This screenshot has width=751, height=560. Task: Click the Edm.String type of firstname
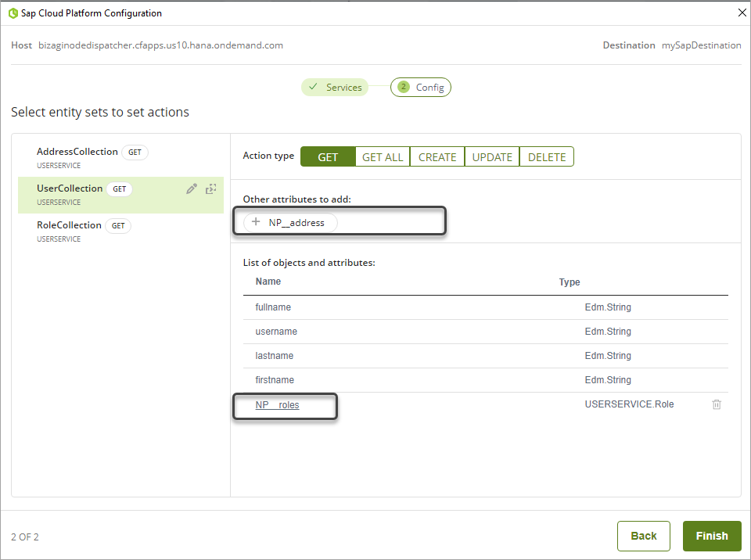point(608,380)
